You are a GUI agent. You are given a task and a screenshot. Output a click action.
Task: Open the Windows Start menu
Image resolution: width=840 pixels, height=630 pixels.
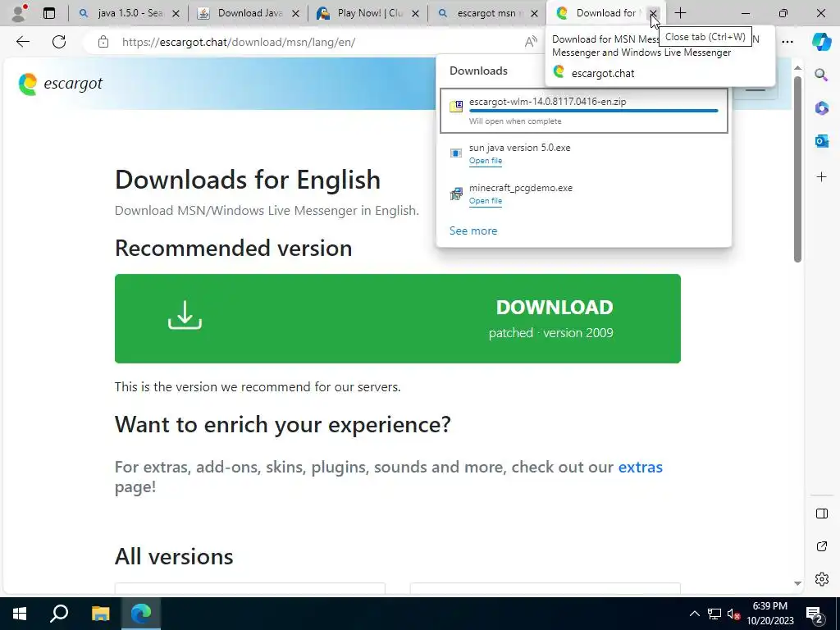(20, 614)
